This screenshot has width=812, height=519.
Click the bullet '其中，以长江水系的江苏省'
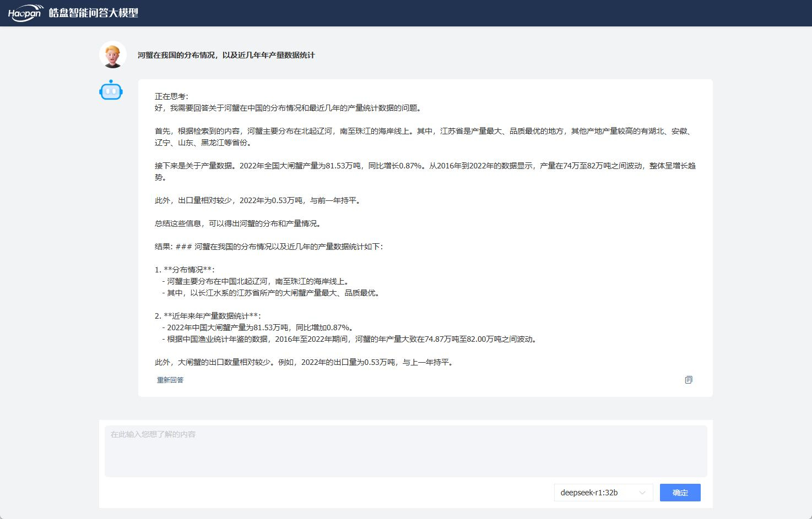(272, 293)
